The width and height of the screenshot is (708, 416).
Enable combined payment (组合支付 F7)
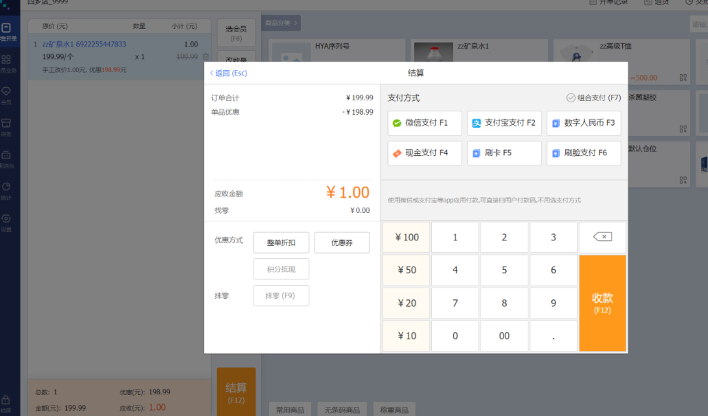(594, 98)
